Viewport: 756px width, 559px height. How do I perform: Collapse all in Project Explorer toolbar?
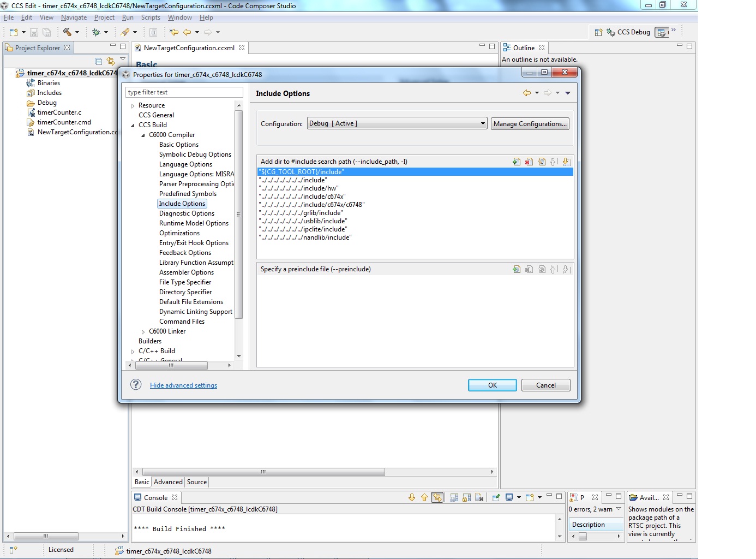click(99, 61)
